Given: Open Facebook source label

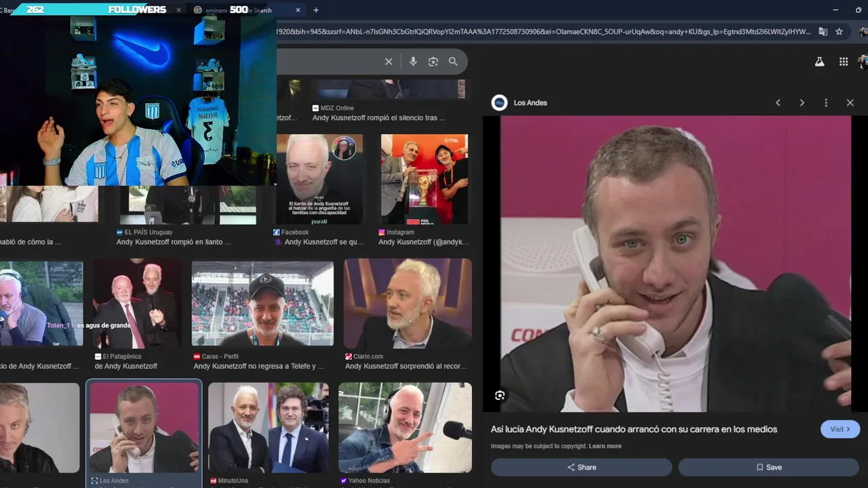Looking at the screenshot, I should (295, 232).
